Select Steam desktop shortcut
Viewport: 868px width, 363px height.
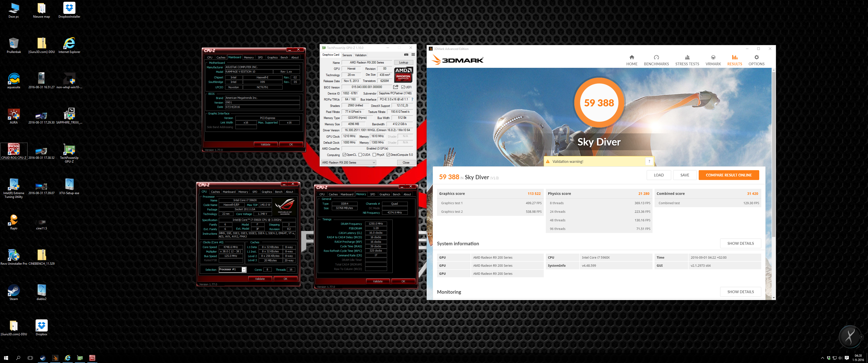coord(14,292)
